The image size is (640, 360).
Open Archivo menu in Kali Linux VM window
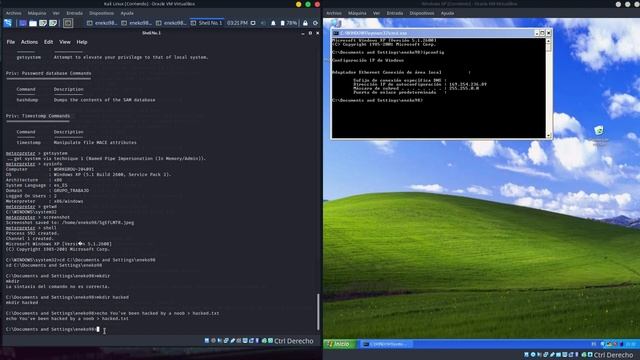[13, 13]
